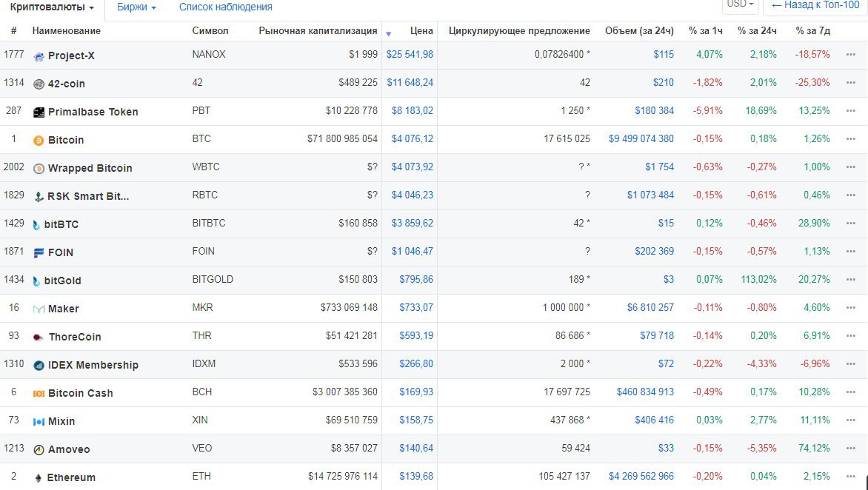Click Bitcoin volume $9 499 074 380 link
The image size is (868, 490).
tap(641, 139)
